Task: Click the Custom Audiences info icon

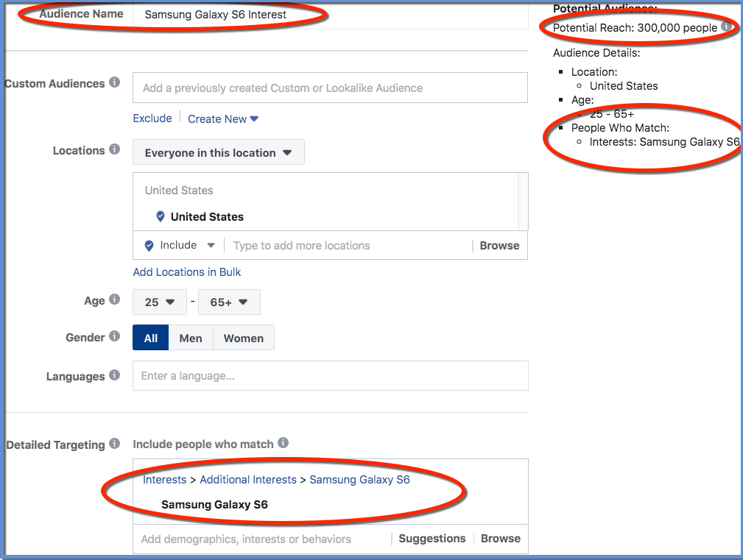Action: tap(114, 82)
